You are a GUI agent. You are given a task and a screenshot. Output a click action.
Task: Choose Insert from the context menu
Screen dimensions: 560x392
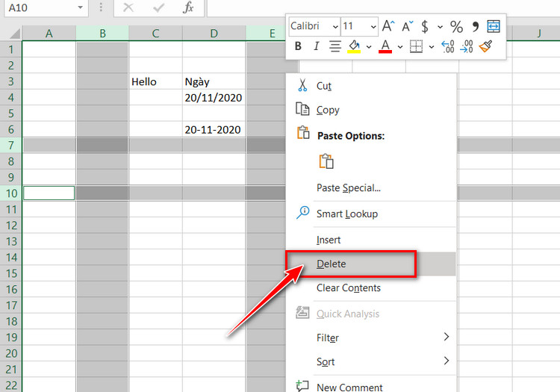pyautogui.click(x=371, y=240)
